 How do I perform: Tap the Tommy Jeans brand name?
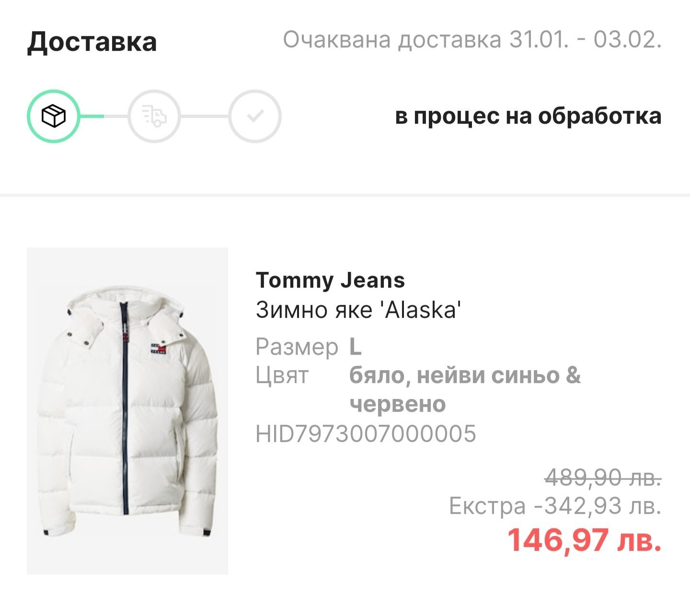(x=330, y=280)
